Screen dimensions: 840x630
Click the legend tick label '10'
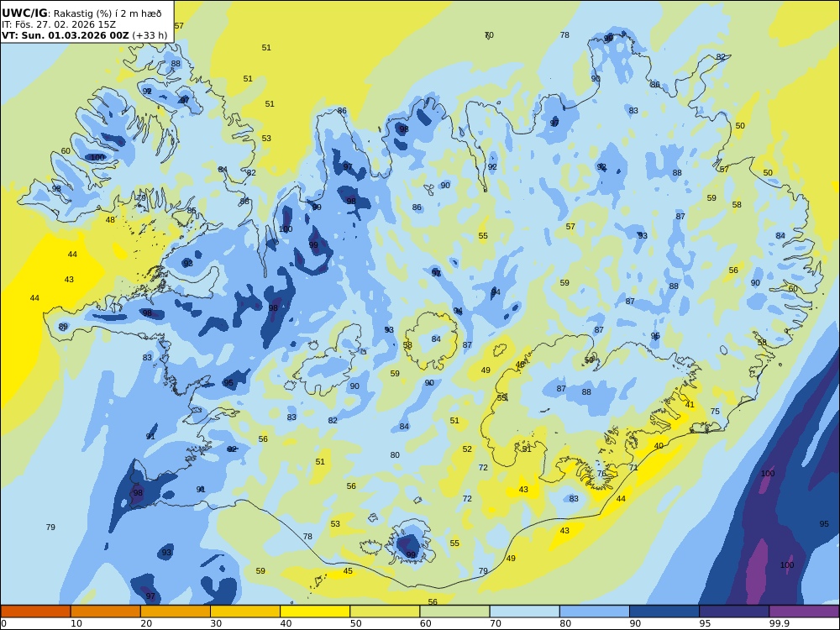click(x=76, y=623)
